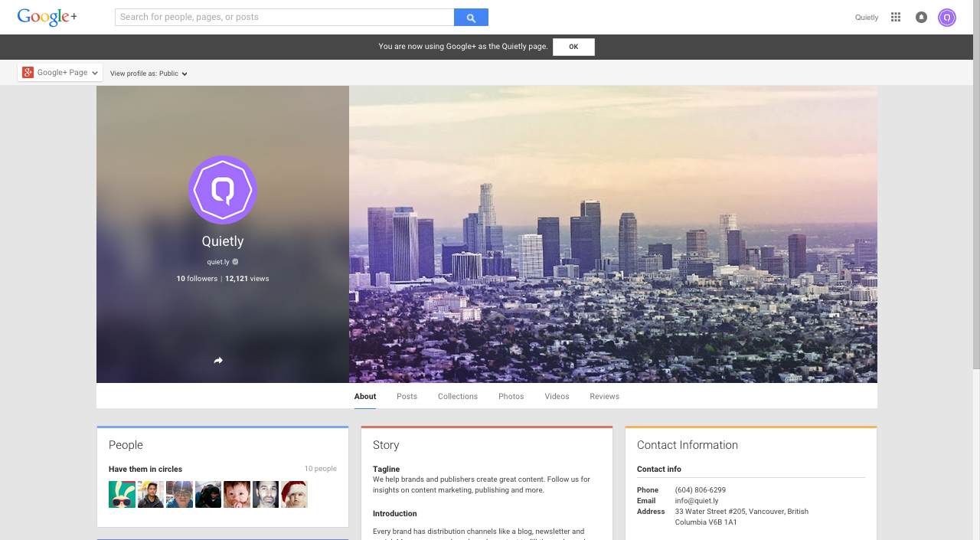Viewport: 980px width, 540px height.
Task: Click the Introduction label in Story
Action: 395,513
